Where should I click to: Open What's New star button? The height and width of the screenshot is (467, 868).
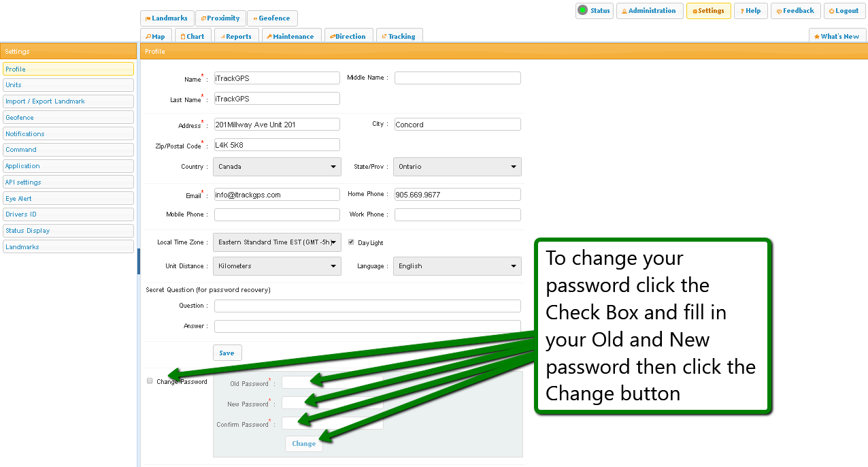837,37
